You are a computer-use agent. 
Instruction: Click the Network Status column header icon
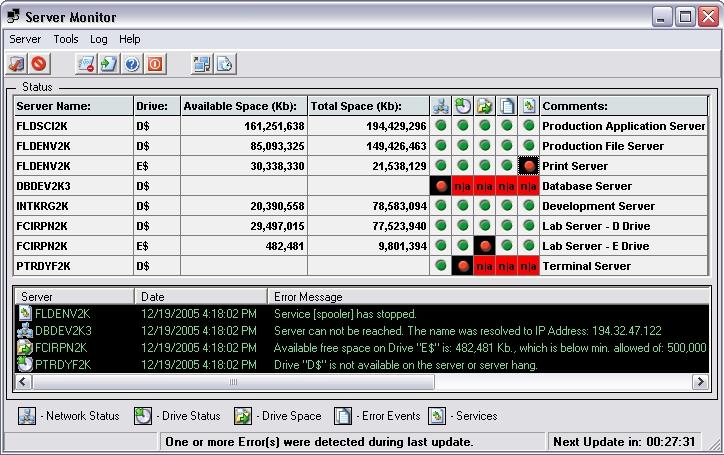[x=441, y=106]
